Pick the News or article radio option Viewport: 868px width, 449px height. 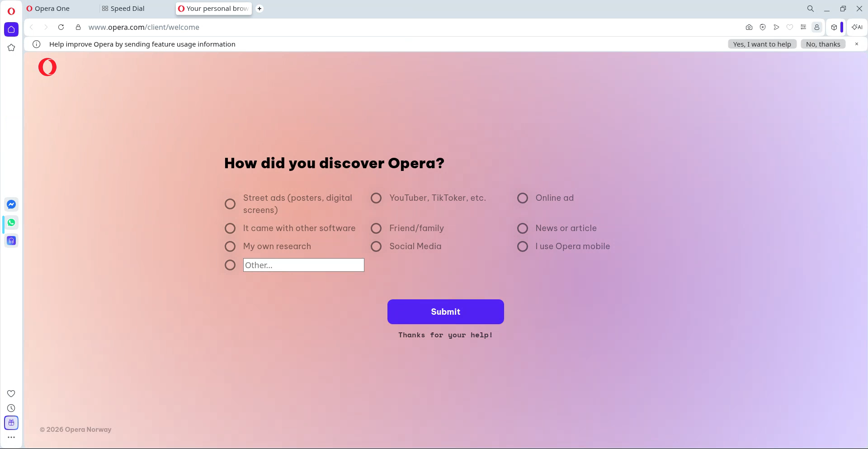(x=523, y=228)
